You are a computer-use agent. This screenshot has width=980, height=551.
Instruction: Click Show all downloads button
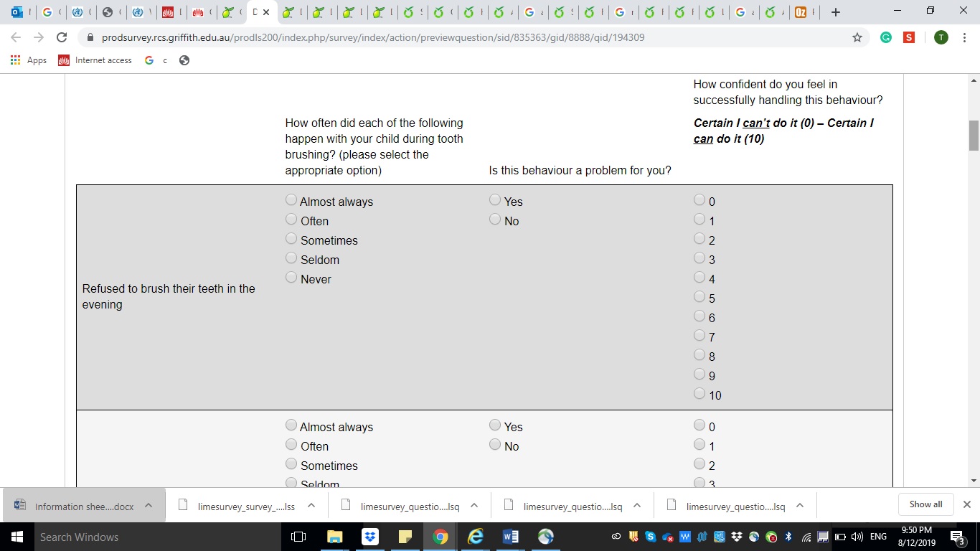tap(925, 504)
